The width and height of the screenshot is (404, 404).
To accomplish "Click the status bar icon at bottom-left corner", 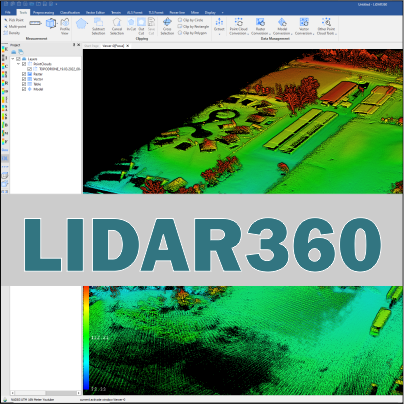I will (x=5, y=399).
